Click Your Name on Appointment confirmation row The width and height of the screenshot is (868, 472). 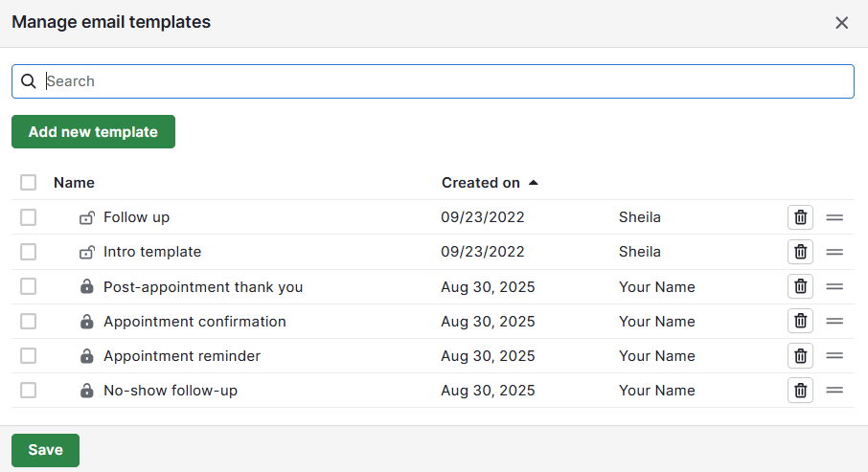point(657,322)
